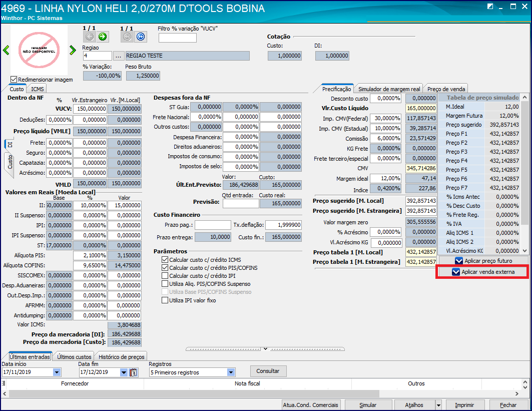Switch to the ICMS tab
This screenshot has width=532, height=411.
pos(38,89)
